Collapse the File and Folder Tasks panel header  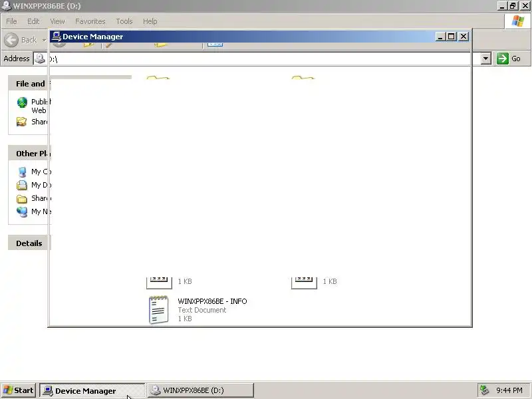29,84
